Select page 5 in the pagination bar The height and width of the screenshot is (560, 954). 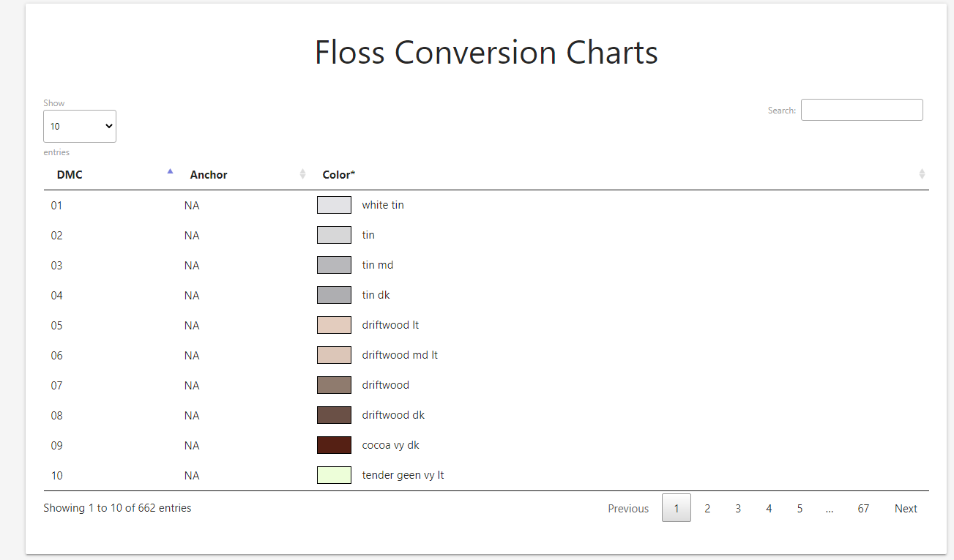pyautogui.click(x=800, y=507)
